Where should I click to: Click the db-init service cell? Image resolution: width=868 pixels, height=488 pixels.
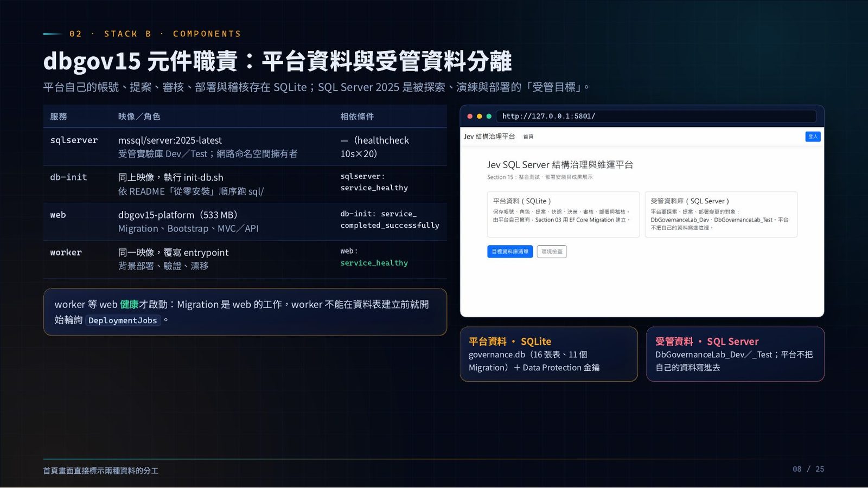[x=68, y=177]
